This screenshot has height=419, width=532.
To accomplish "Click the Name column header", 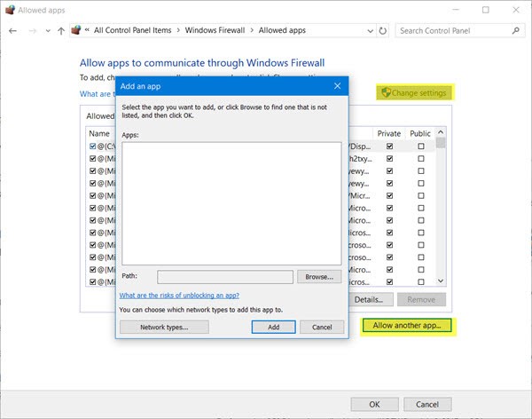I will (x=99, y=133).
